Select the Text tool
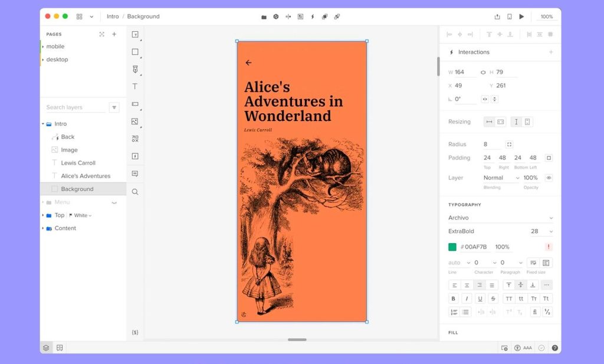604x364 pixels. [x=135, y=86]
